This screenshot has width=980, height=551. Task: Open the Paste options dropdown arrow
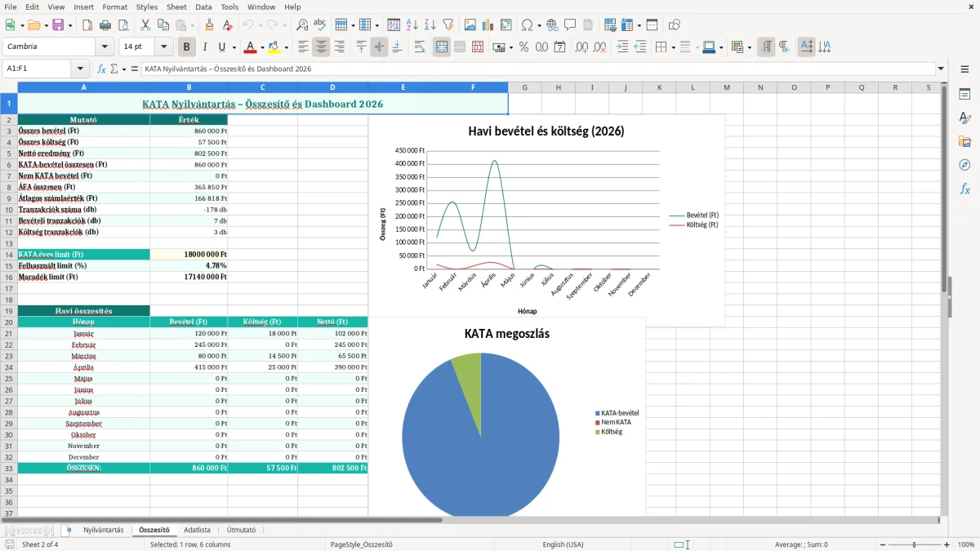pyautogui.click(x=192, y=25)
